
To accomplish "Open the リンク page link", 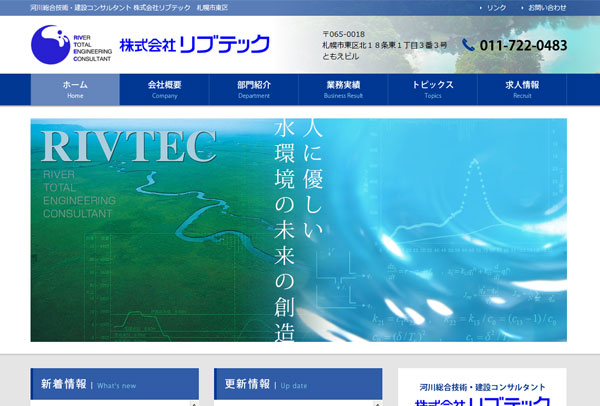I will tap(496, 7).
